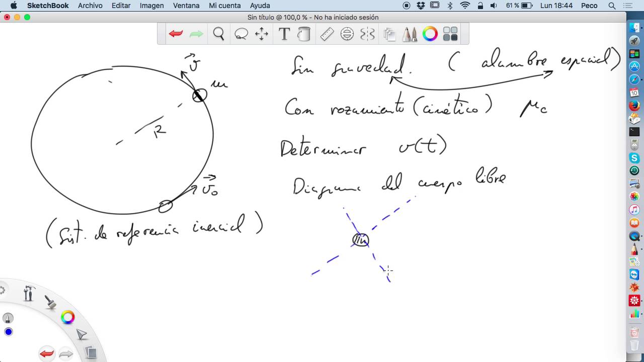This screenshot has height=362, width=644.
Task: Open the Peco user menu
Action: pos(589,6)
